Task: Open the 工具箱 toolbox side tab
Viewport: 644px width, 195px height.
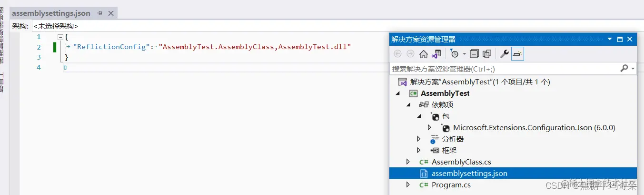Action: tap(3, 82)
